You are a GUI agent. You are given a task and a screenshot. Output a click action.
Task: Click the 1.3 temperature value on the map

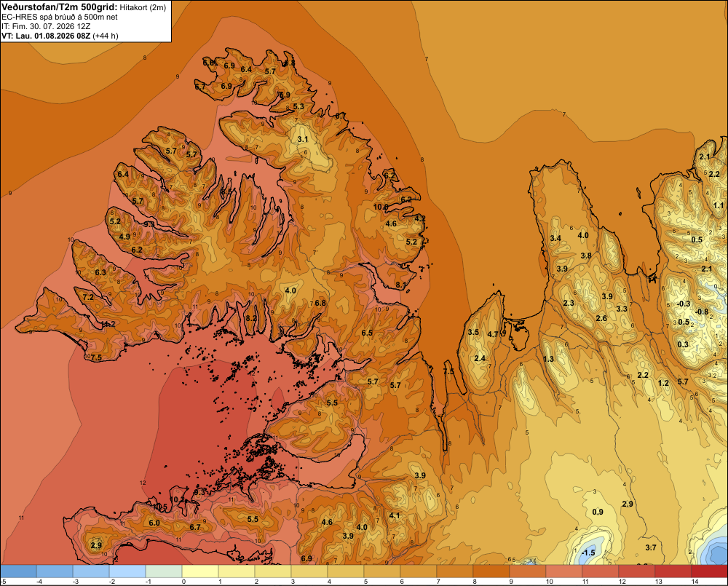pos(548,359)
